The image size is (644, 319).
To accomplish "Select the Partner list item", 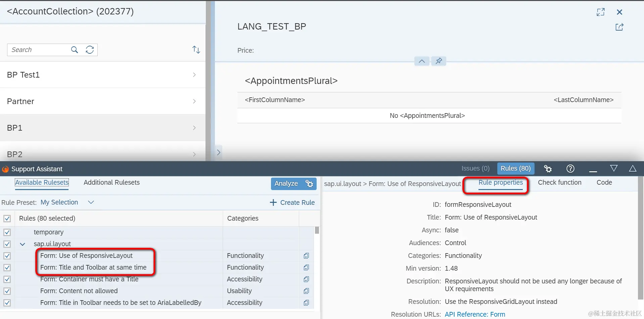I will tap(102, 101).
